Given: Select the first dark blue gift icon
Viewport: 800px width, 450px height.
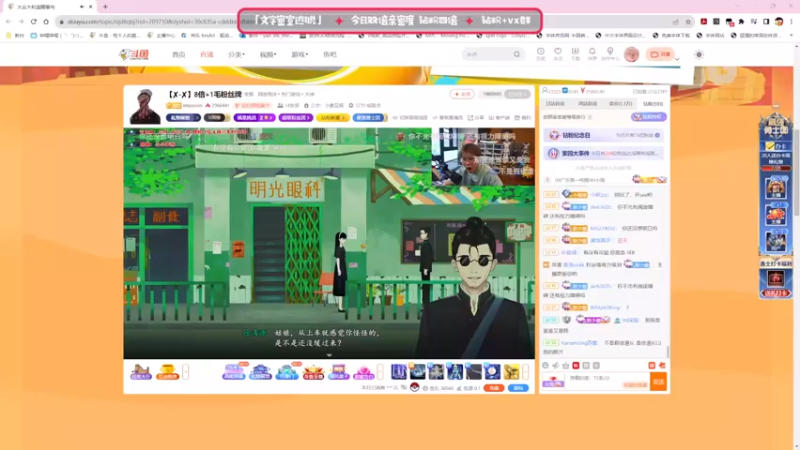Looking at the screenshot, I should [399, 371].
